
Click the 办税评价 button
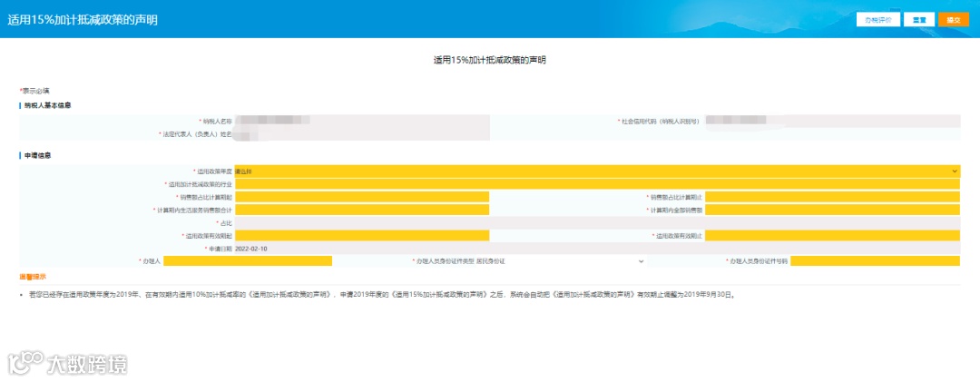coord(877,19)
